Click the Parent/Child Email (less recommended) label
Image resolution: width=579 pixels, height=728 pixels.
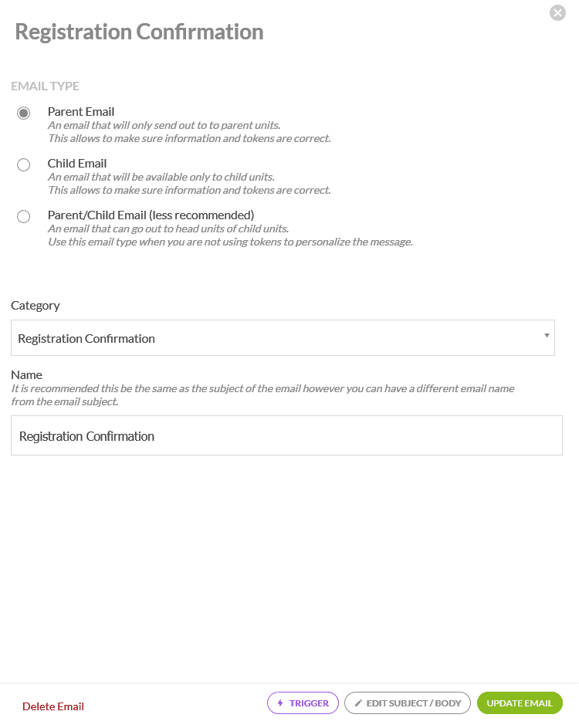point(151,215)
